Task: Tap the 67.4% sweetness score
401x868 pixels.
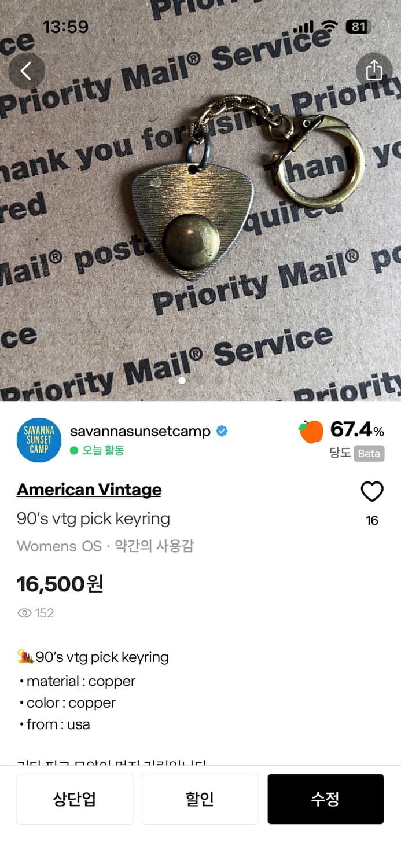Action: tap(357, 430)
